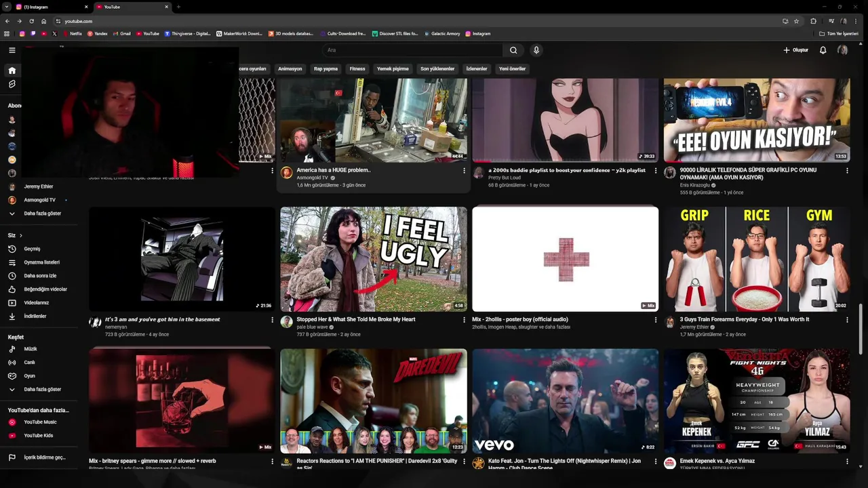Image resolution: width=868 pixels, height=488 pixels.
Task: Select the Son yüklenenler filter chip
Action: pos(437,68)
